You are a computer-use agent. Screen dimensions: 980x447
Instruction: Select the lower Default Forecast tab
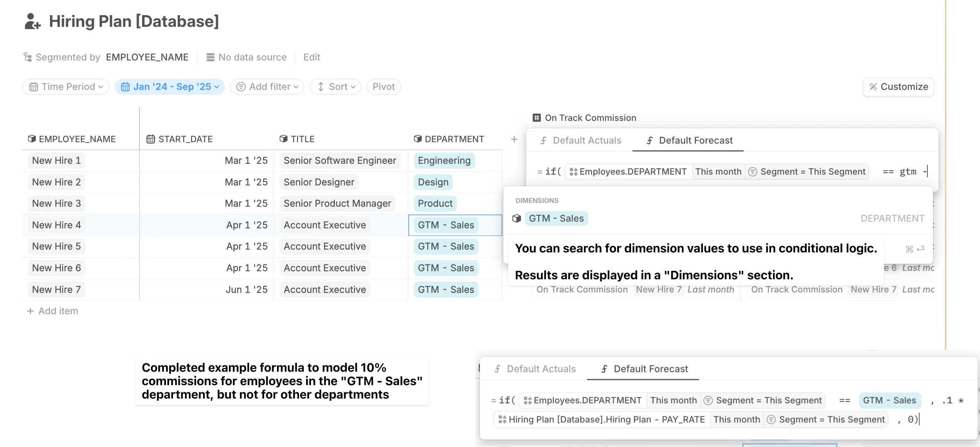coord(644,369)
